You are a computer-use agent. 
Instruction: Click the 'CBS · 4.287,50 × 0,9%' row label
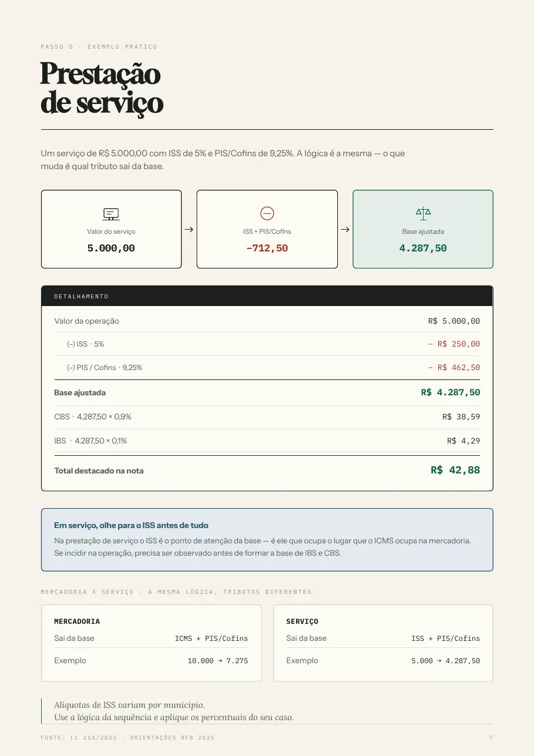[x=93, y=417]
